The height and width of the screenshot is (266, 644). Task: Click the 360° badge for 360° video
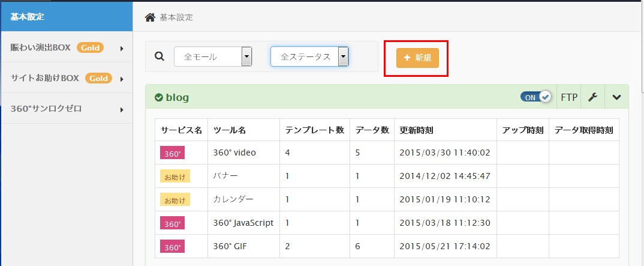(x=172, y=154)
